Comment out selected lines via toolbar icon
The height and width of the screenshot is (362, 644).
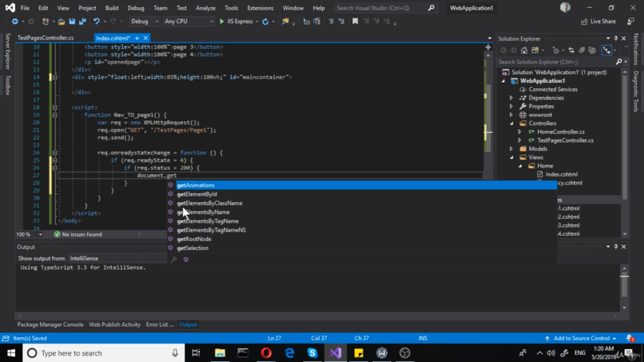[x=330, y=21]
